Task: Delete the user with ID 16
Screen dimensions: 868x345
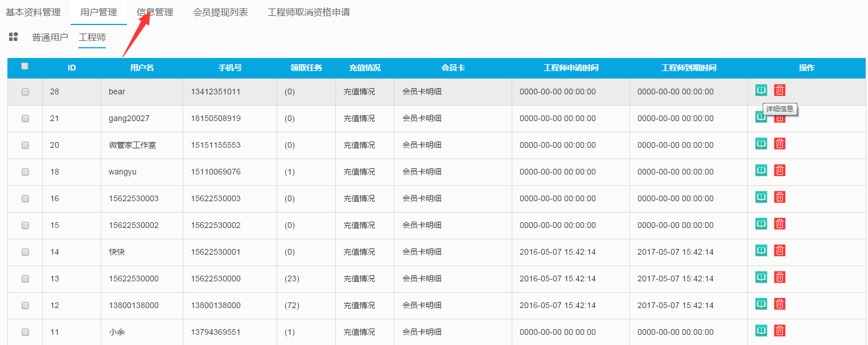Action: pyautogui.click(x=780, y=197)
